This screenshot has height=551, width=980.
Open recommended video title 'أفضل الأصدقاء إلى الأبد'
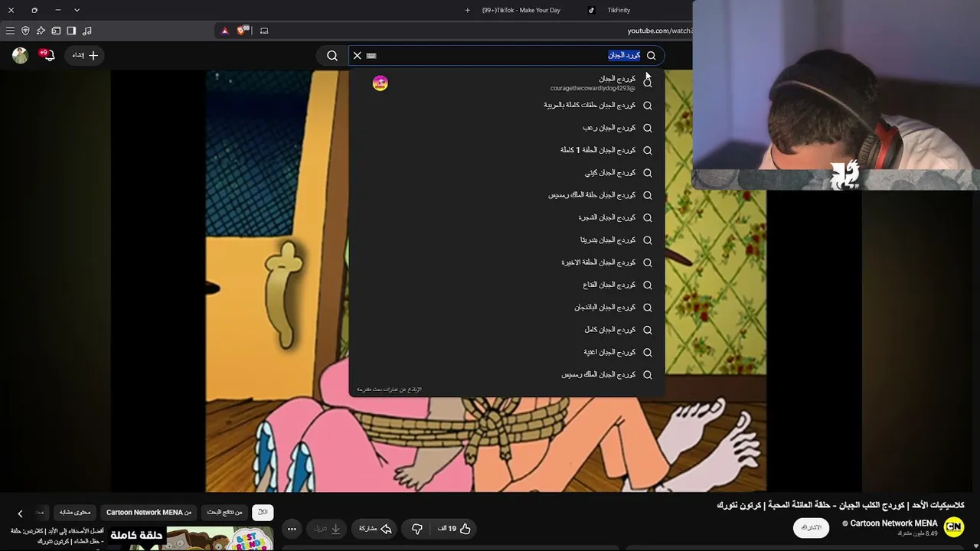[x=57, y=536]
